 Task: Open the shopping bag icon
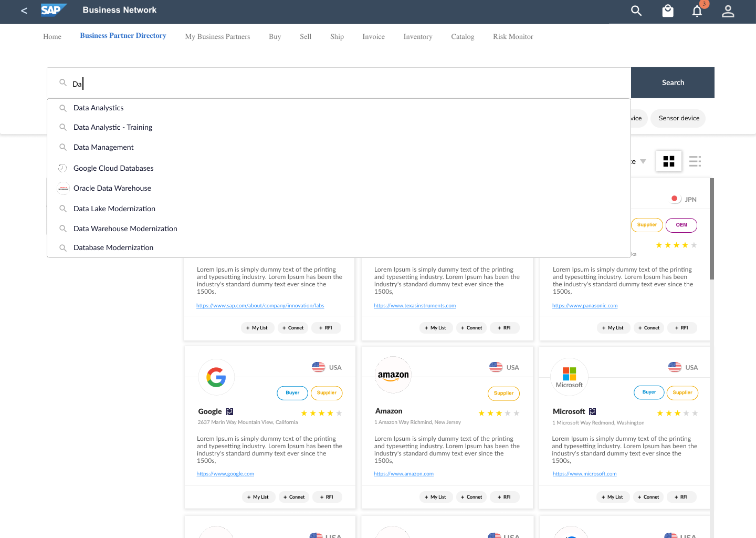[x=668, y=11]
